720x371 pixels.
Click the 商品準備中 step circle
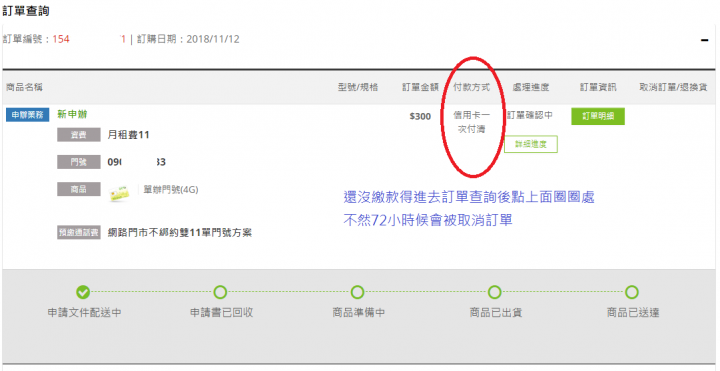[357, 292]
